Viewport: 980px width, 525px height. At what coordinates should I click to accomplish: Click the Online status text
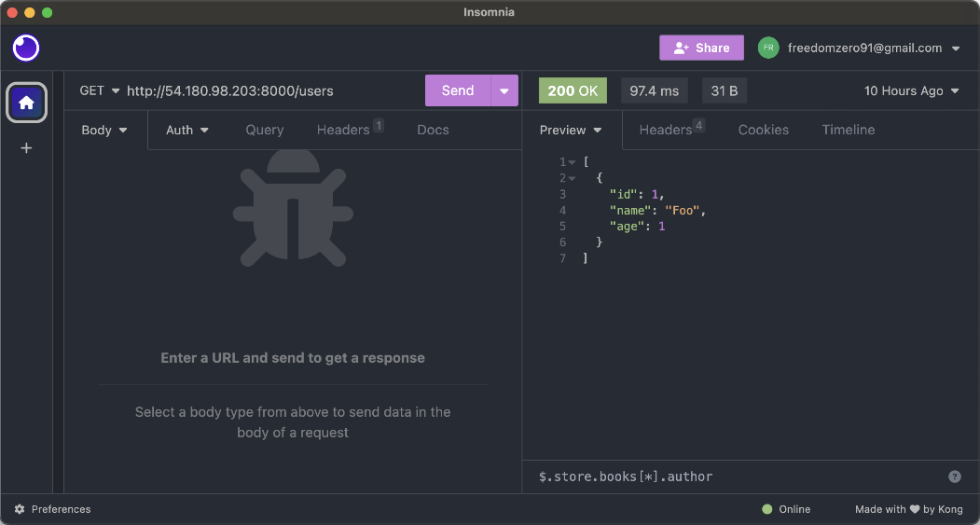click(x=794, y=509)
